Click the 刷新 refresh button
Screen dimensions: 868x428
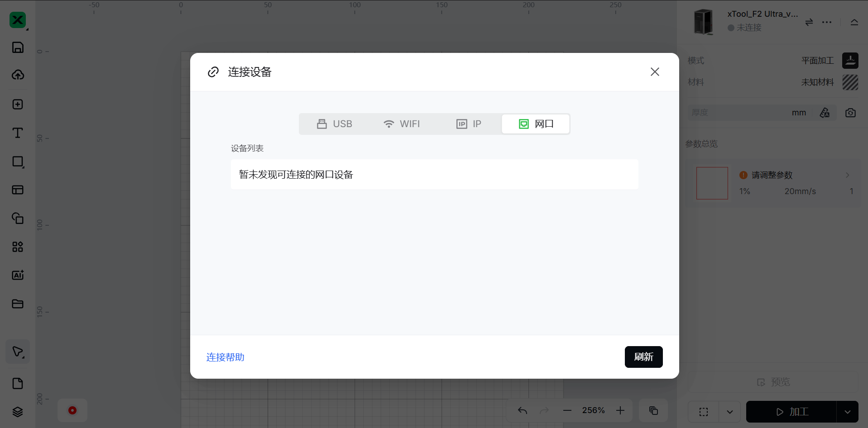coord(643,357)
